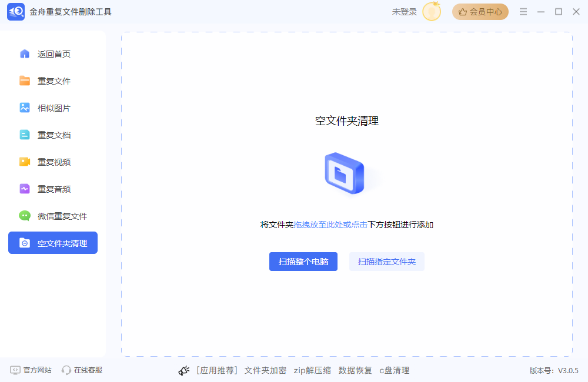Minimize the application window
Image resolution: width=588 pixels, height=382 pixels.
(x=541, y=12)
